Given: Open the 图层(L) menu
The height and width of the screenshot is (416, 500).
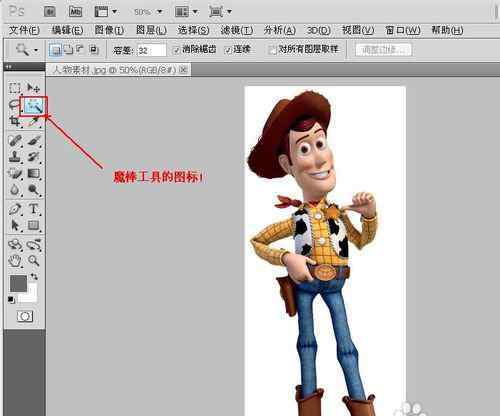Looking at the screenshot, I should coord(151,31).
